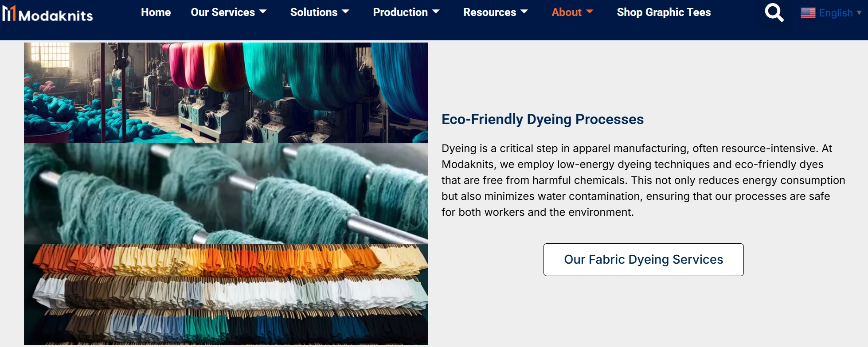868x347 pixels.
Task: Click the US flag language icon
Action: pos(808,13)
